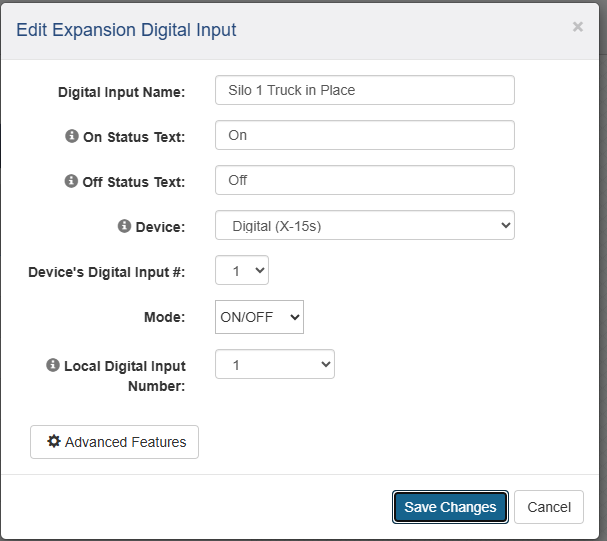This screenshot has width=607, height=541.
Task: Expand the Device's Digital Input # dropdown
Action: pos(242,271)
